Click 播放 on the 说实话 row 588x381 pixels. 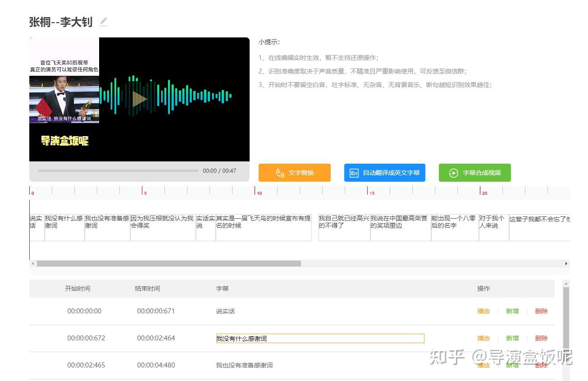[x=483, y=311]
